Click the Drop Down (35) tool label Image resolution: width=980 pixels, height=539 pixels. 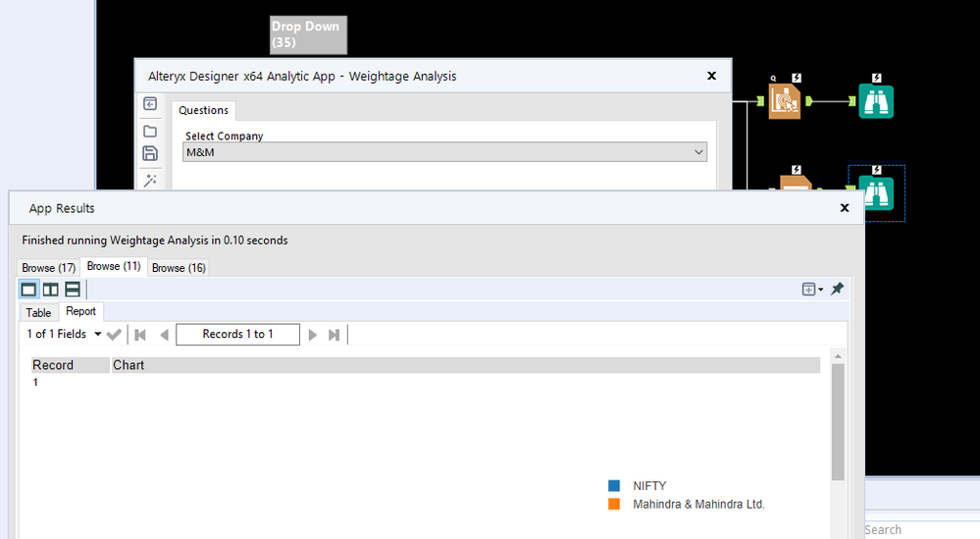308,34
